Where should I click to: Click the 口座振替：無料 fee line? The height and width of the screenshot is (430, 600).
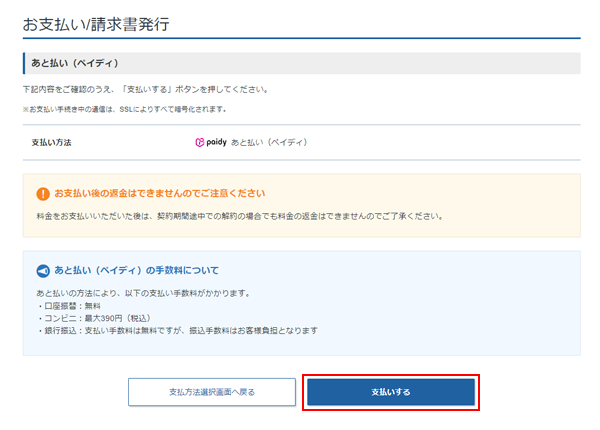click(x=68, y=304)
